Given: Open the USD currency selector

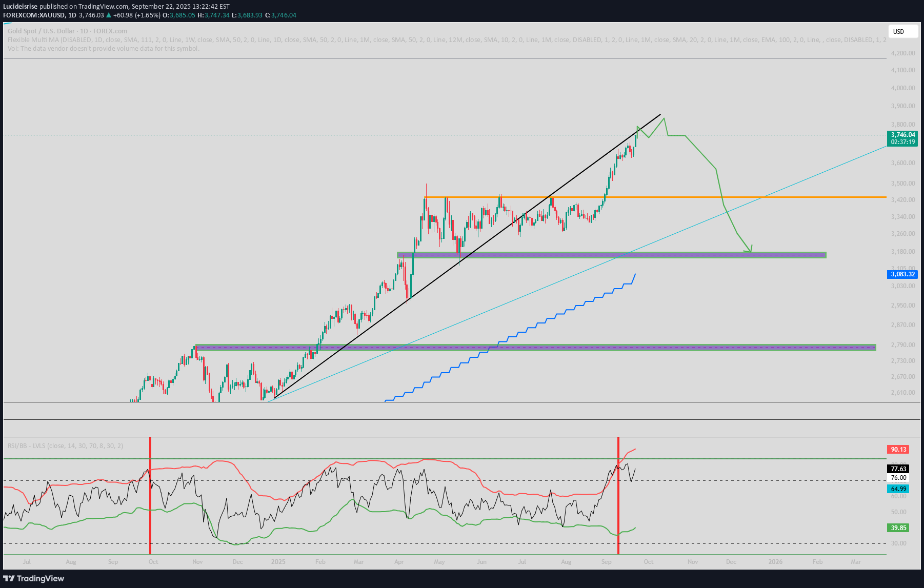Looking at the screenshot, I should tap(902, 32).
